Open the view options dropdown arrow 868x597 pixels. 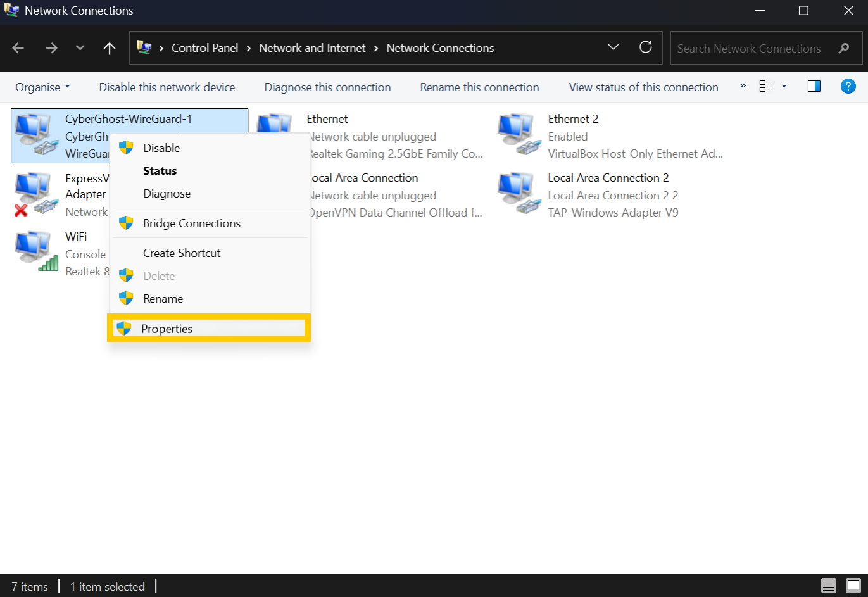(x=784, y=86)
